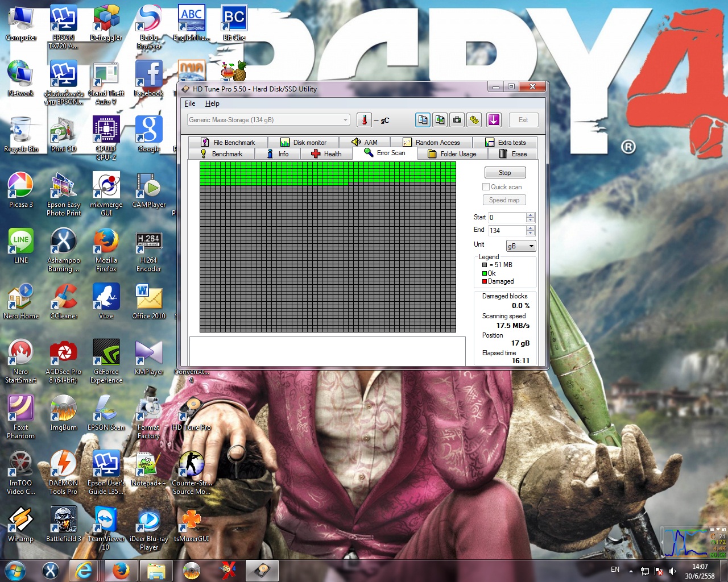Open the options wrench icon

[x=474, y=120]
